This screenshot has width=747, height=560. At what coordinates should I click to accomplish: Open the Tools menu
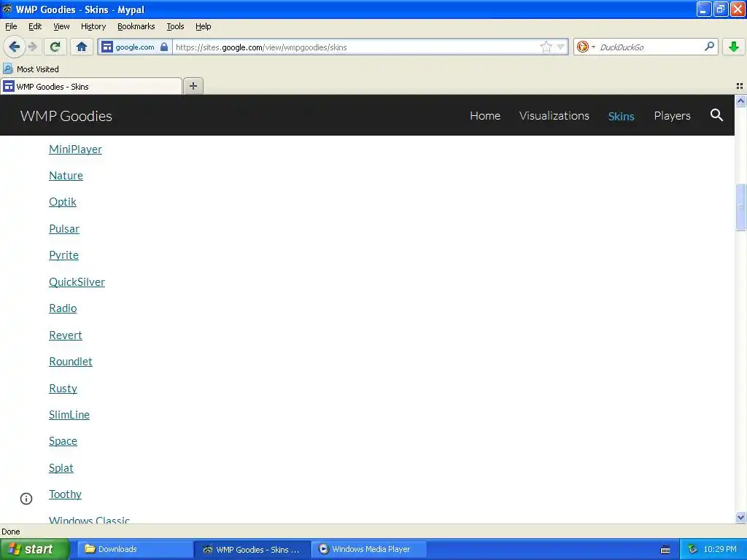(175, 26)
